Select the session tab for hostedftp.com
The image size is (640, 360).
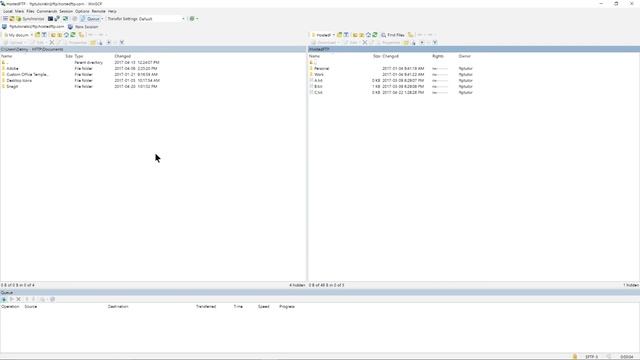pos(33,27)
